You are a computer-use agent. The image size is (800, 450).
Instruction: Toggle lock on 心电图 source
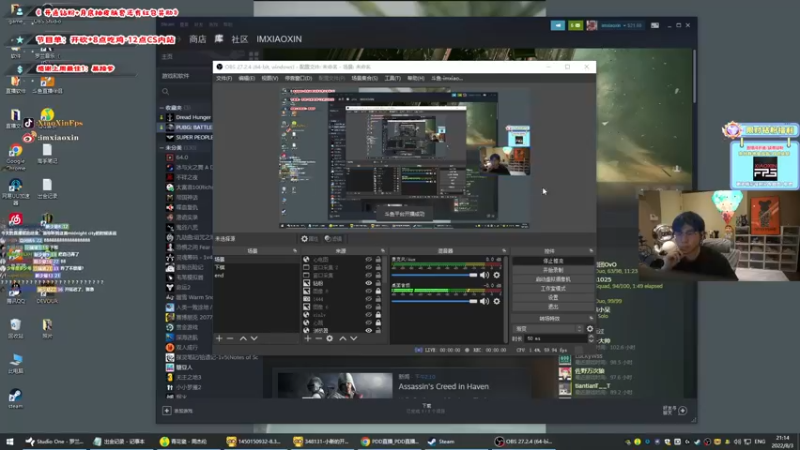click(x=378, y=259)
